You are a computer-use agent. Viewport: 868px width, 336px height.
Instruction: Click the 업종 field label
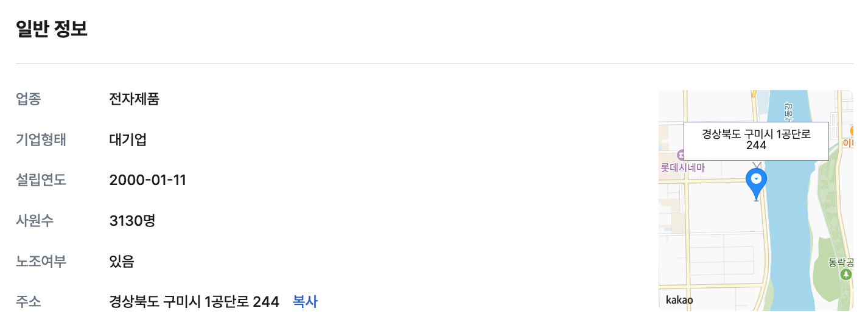point(29,99)
